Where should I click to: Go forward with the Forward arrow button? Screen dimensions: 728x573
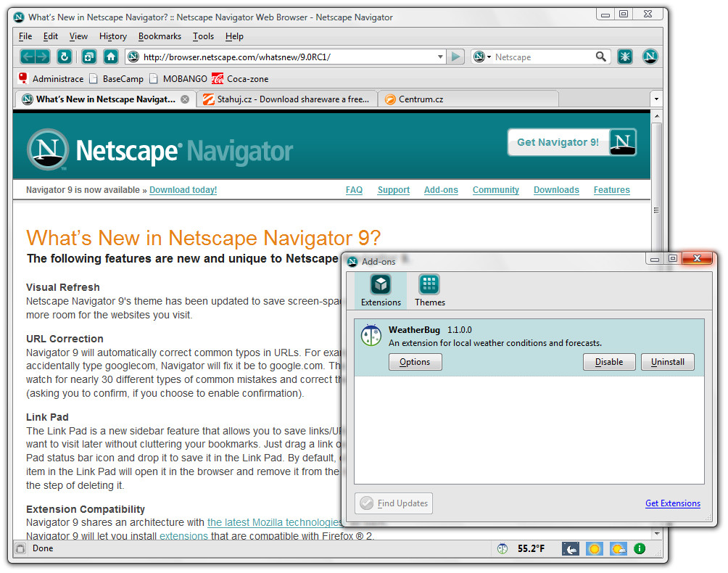coord(43,57)
